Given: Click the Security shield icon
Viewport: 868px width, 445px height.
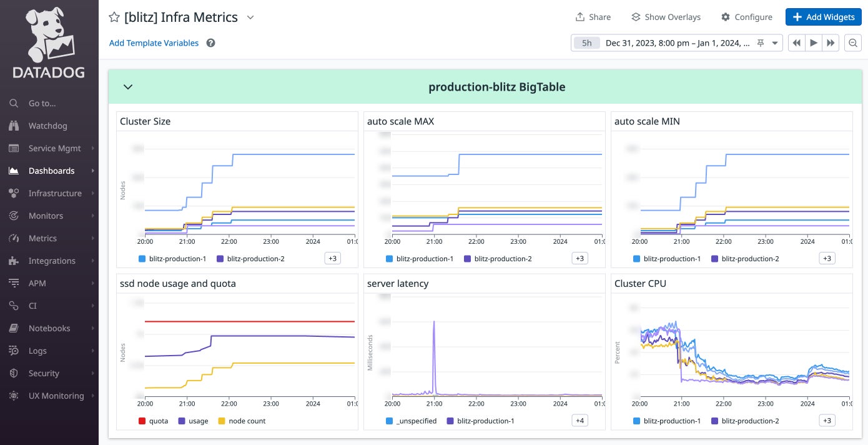Looking at the screenshot, I should (x=14, y=373).
